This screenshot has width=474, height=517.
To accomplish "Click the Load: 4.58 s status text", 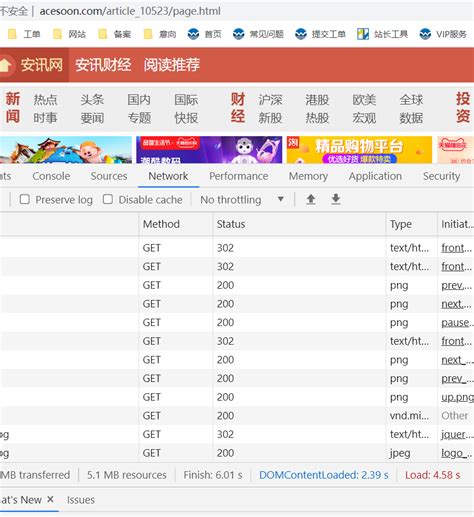I will coord(433,475).
